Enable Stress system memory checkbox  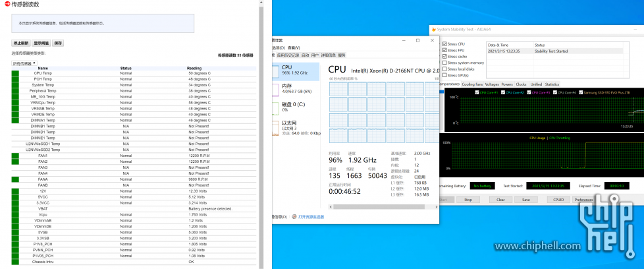(444, 63)
